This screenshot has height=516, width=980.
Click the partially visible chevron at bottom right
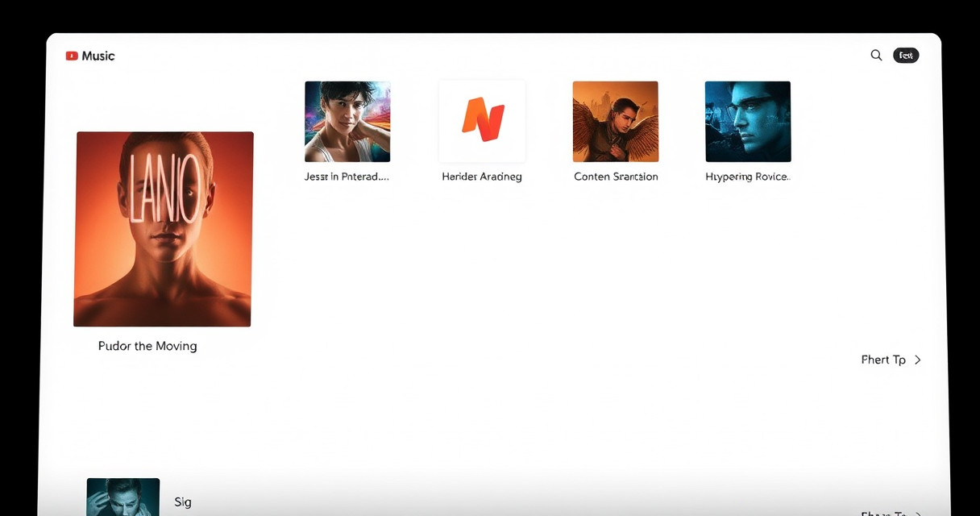click(917, 513)
